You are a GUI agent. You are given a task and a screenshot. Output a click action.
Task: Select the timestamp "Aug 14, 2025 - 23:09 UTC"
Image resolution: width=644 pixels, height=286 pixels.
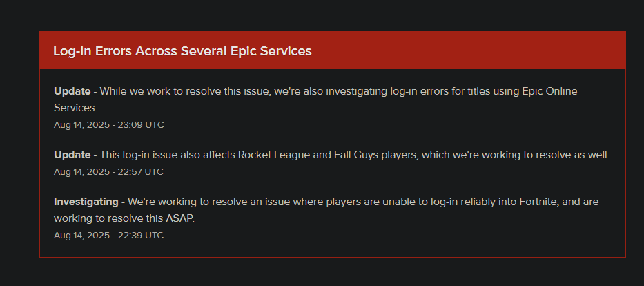point(108,125)
